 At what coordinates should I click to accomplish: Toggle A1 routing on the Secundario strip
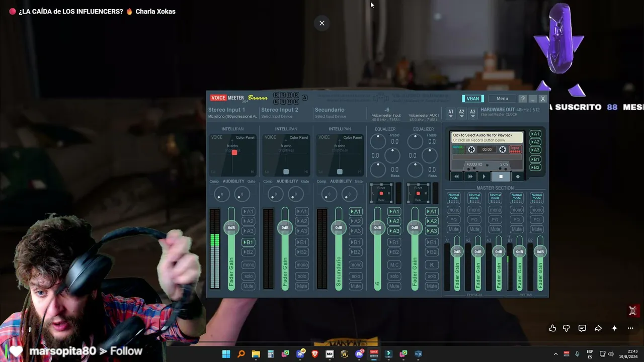click(x=356, y=212)
